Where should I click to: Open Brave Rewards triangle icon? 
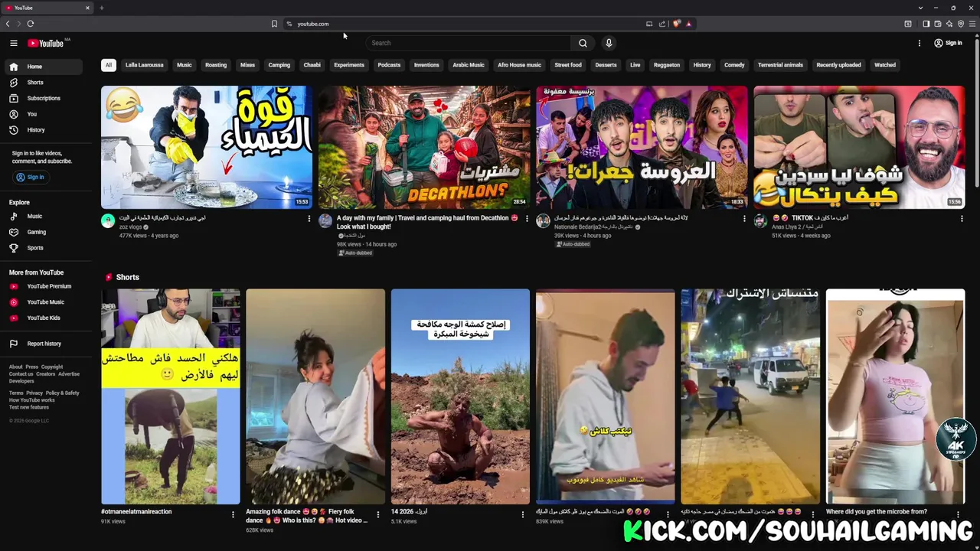(x=689, y=24)
